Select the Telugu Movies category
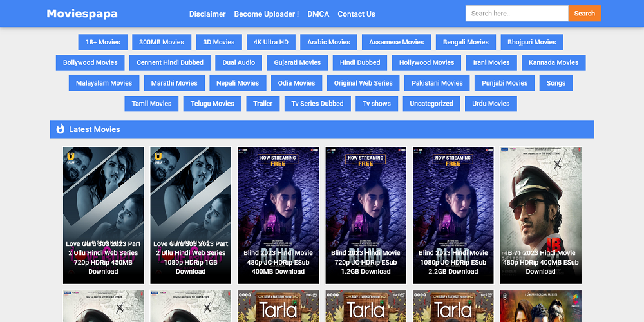 213,104
